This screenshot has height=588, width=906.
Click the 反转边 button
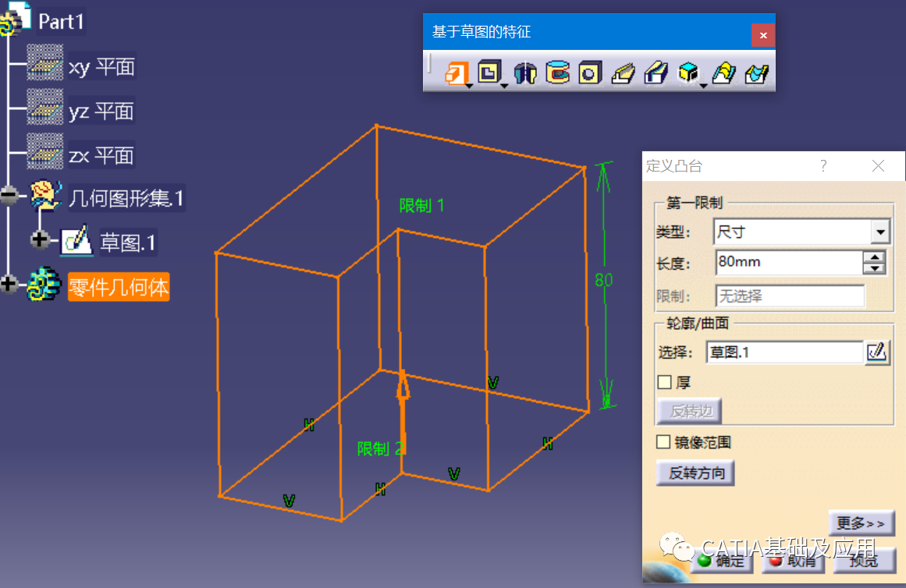tap(689, 411)
